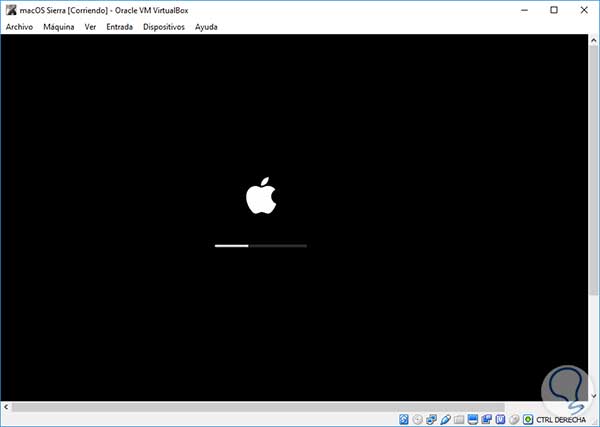Open the Ayuda menu

(206, 27)
